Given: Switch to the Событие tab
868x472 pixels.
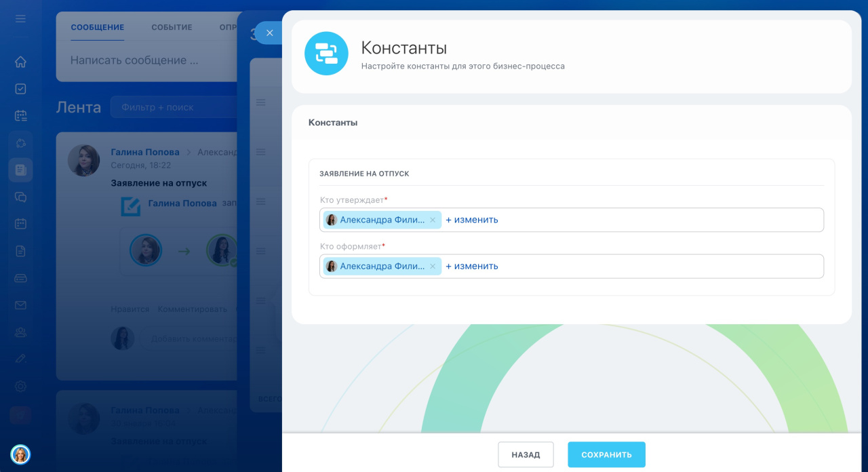Looking at the screenshot, I should tap(172, 27).
